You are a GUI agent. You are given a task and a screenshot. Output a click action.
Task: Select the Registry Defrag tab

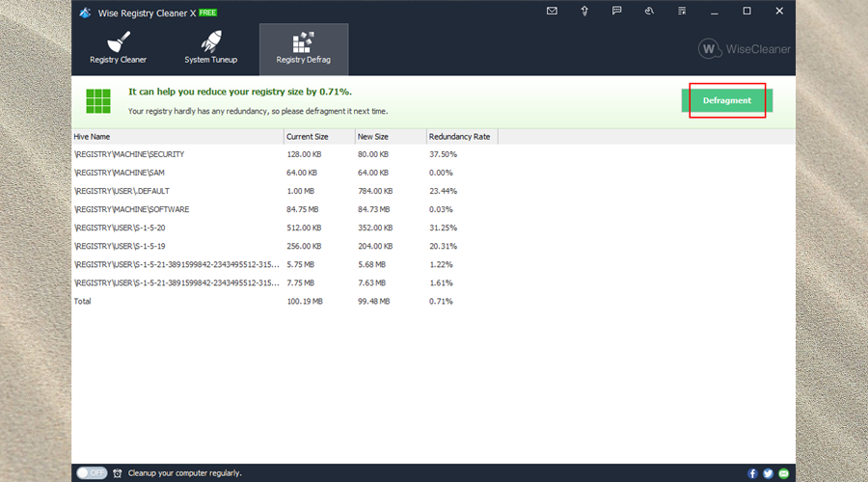click(304, 49)
